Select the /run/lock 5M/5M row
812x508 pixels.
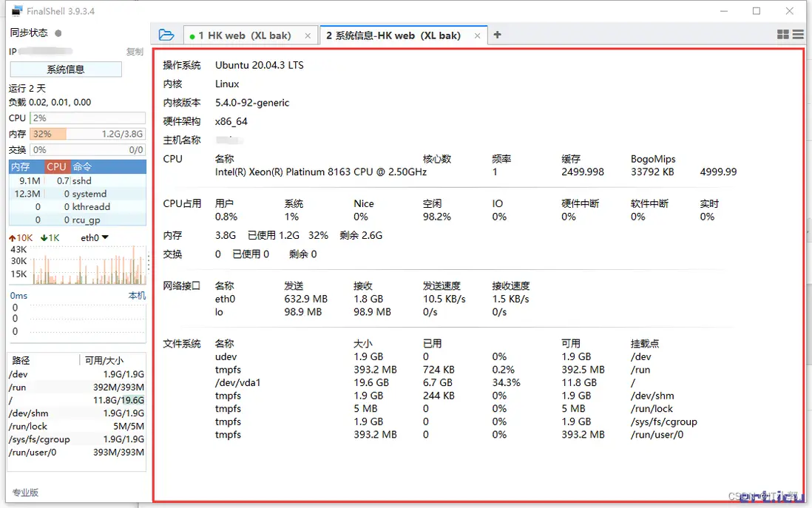[x=77, y=426]
